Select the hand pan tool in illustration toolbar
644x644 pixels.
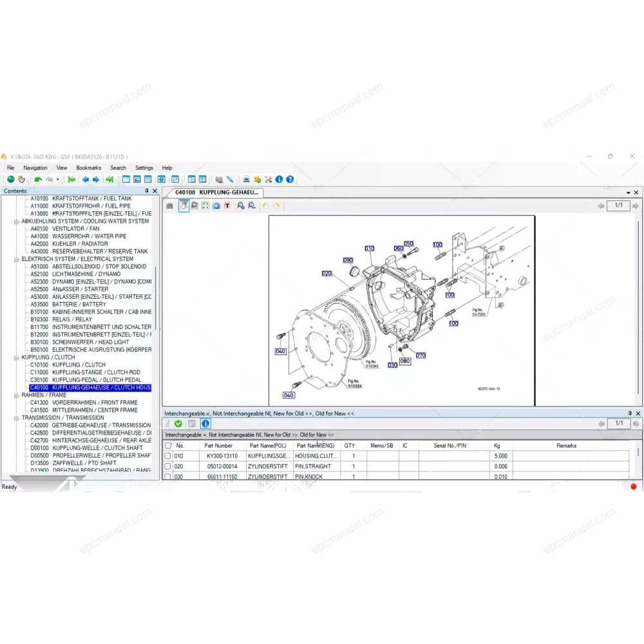[184, 206]
